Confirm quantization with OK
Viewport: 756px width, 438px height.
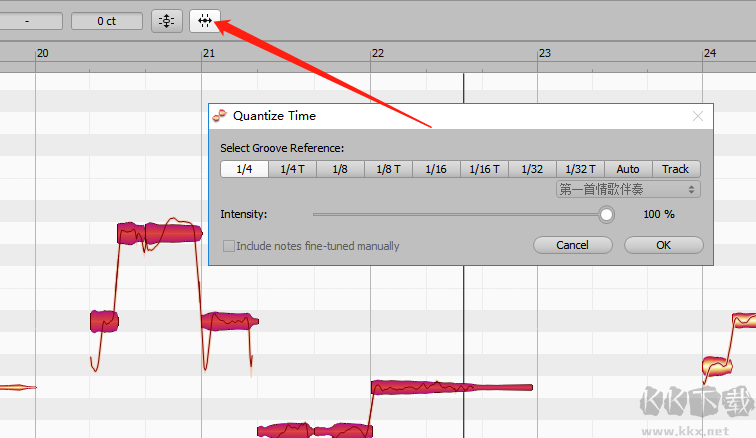tap(663, 245)
